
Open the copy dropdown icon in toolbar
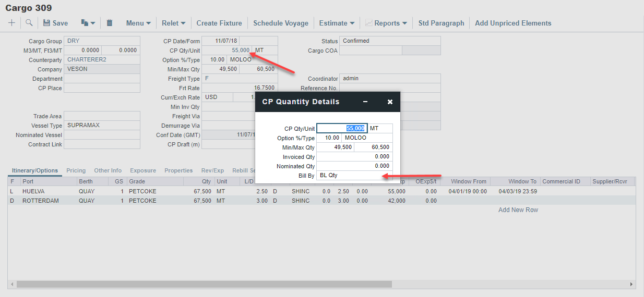pyautogui.click(x=88, y=23)
